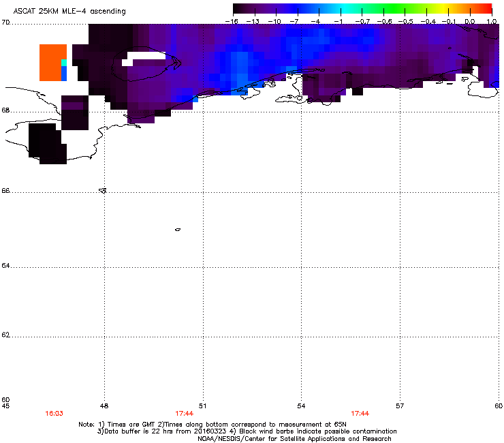
Task: Click the "Data buffer is 22 hrs" note line
Action: (x=247, y=431)
